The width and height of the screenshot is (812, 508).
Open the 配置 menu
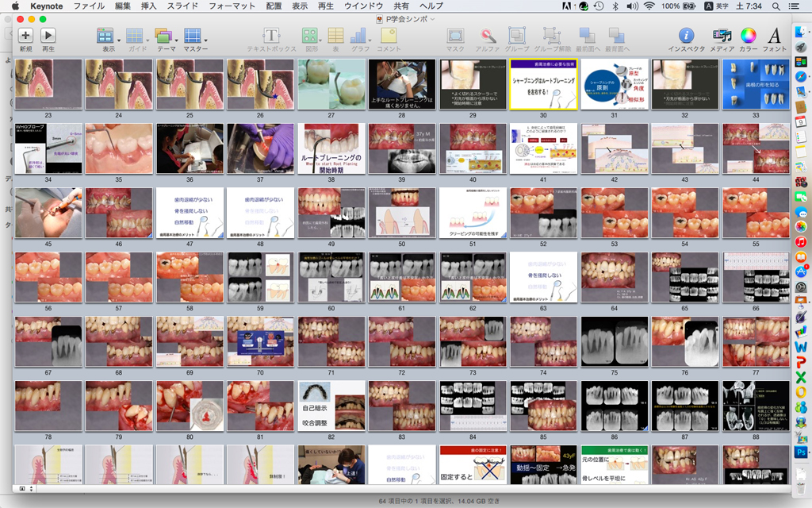(274, 6)
